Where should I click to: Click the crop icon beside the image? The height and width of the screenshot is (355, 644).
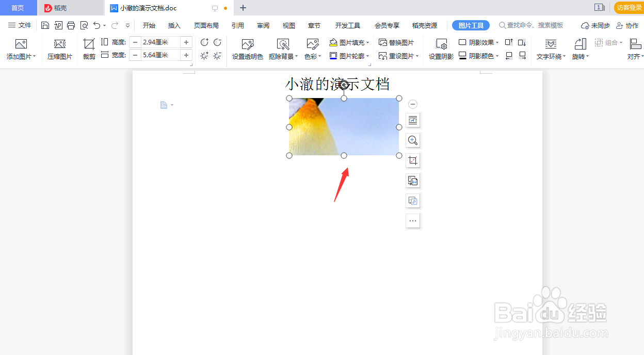[413, 160]
